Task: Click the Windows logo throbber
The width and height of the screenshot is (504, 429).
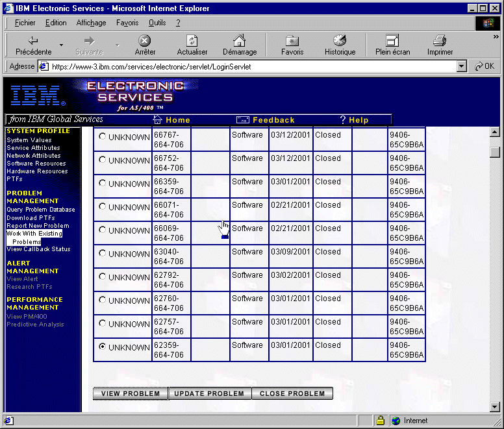Action: coord(488,23)
